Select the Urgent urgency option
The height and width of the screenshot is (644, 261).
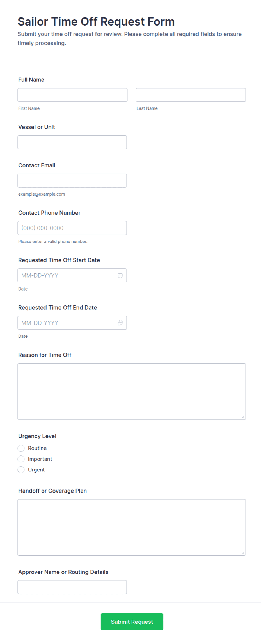(x=21, y=470)
